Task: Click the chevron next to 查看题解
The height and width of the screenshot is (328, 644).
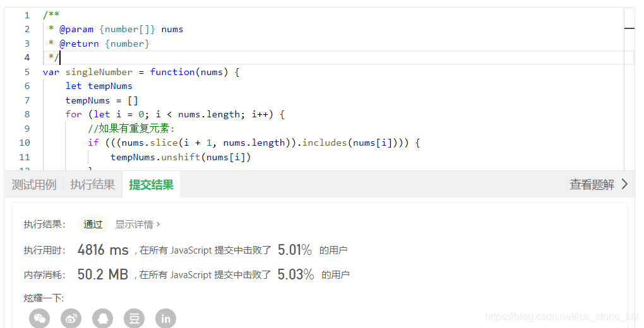Action: [x=624, y=184]
